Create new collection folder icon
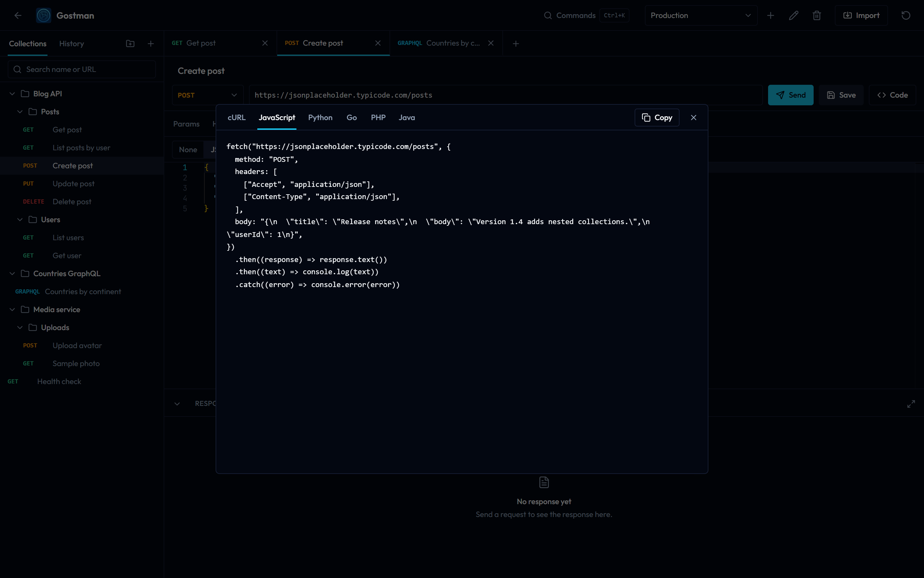This screenshot has height=578, width=924. [130, 44]
